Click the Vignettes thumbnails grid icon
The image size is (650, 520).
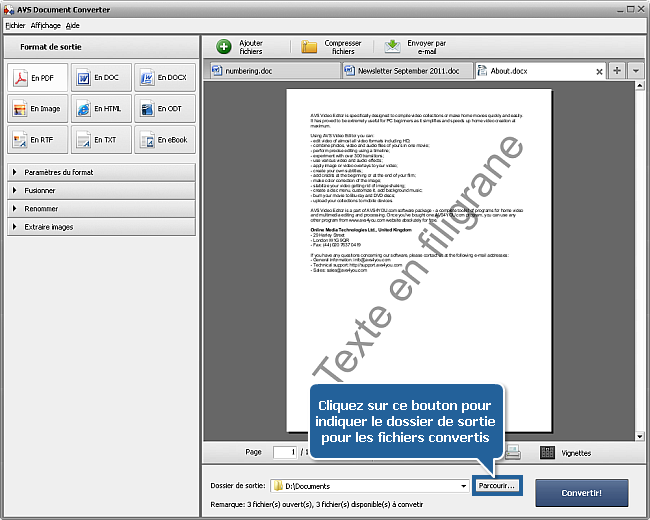coord(547,452)
